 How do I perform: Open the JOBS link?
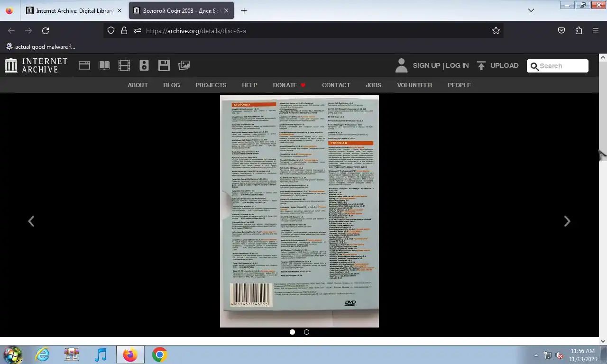click(373, 85)
